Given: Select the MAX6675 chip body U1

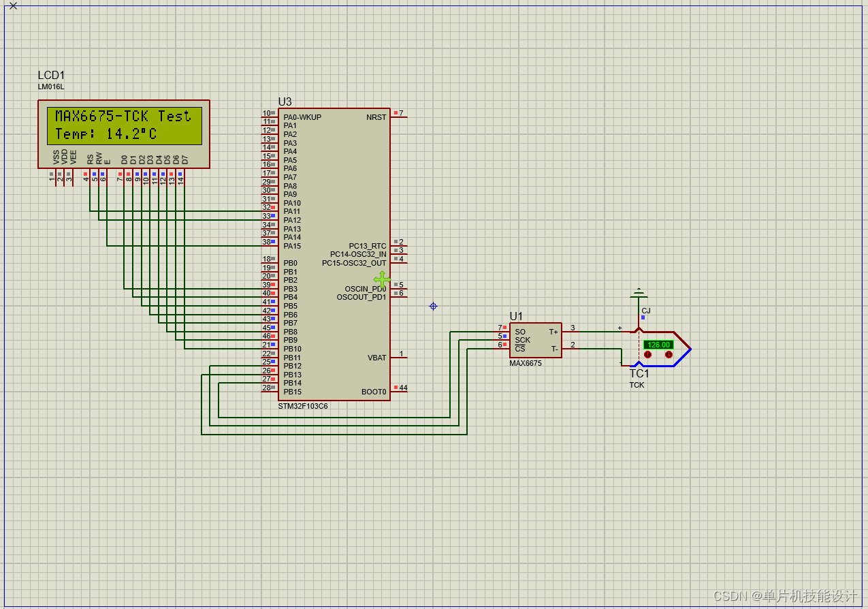Looking at the screenshot, I should [x=535, y=340].
